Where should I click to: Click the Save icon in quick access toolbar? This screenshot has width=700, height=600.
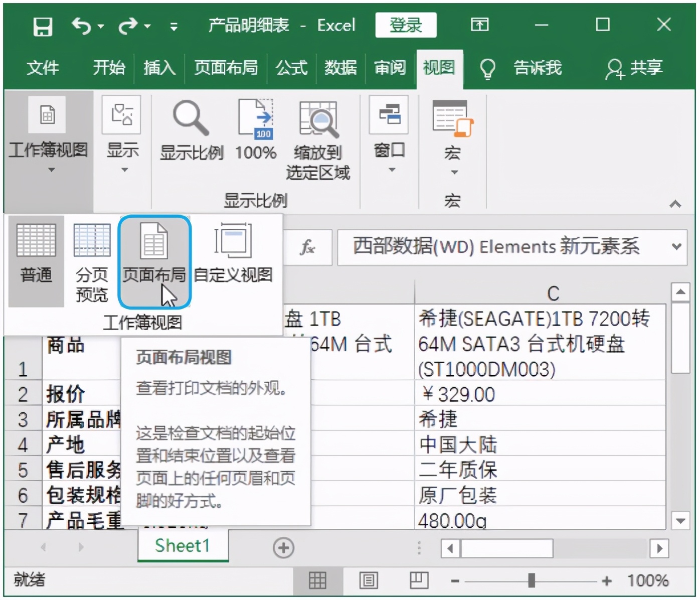(42, 25)
